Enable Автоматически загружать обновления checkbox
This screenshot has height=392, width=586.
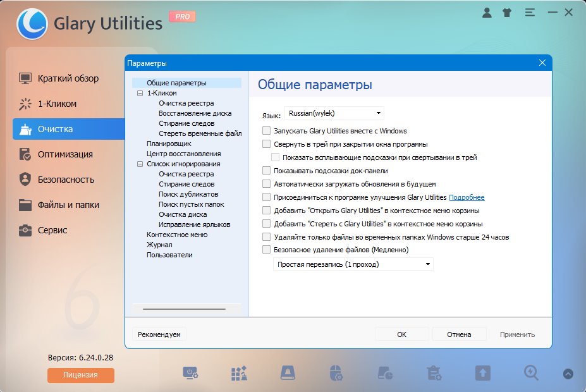click(266, 184)
